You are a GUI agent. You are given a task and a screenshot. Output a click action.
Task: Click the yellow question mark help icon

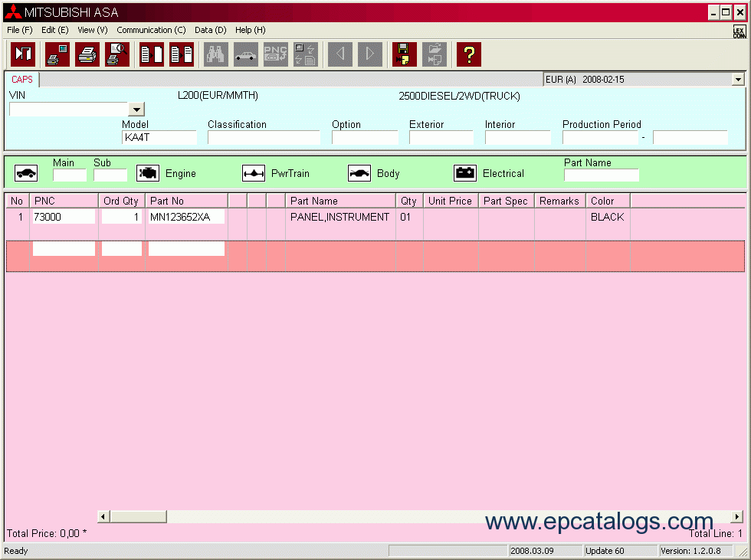[469, 54]
